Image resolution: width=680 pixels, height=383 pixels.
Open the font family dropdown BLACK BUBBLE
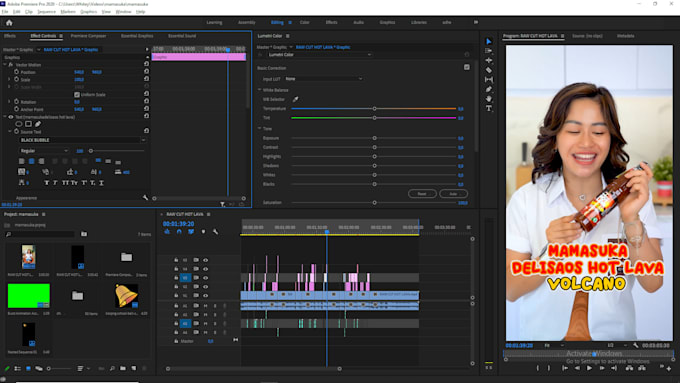coord(83,140)
